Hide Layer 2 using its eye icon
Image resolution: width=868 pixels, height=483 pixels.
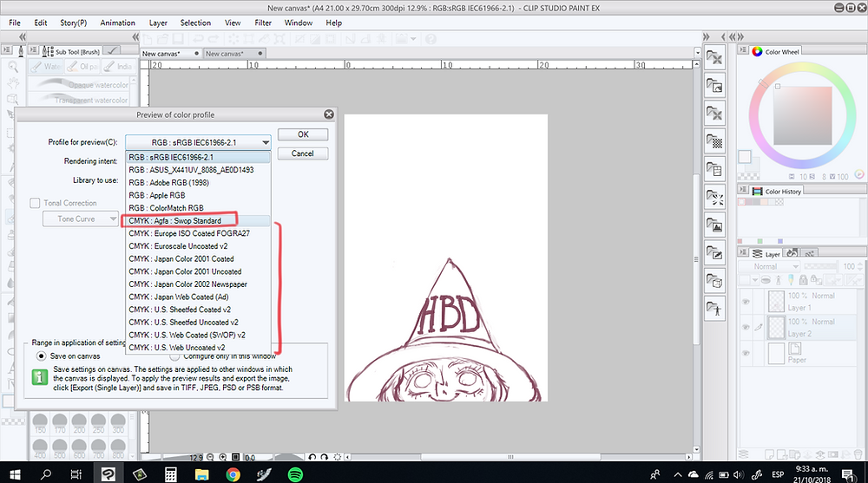[746, 328]
